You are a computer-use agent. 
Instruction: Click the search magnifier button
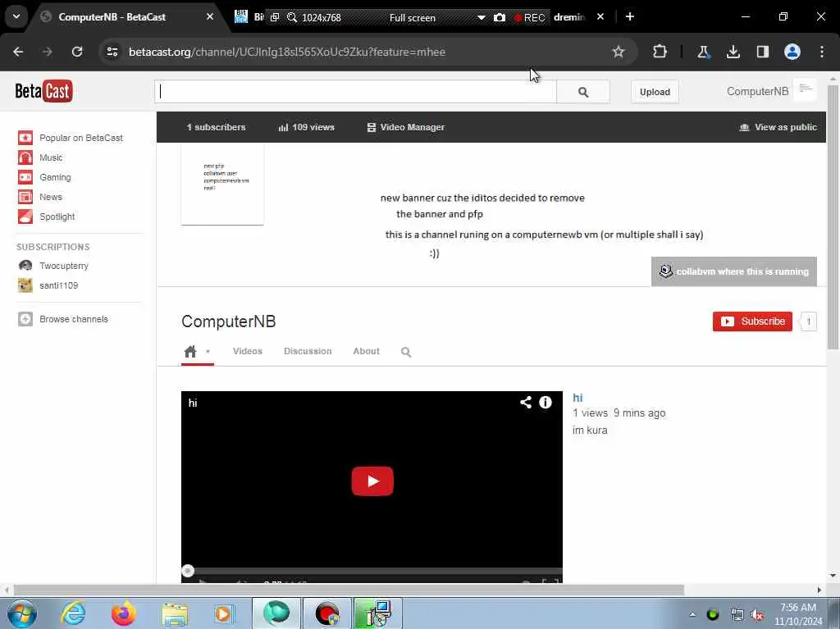point(583,92)
